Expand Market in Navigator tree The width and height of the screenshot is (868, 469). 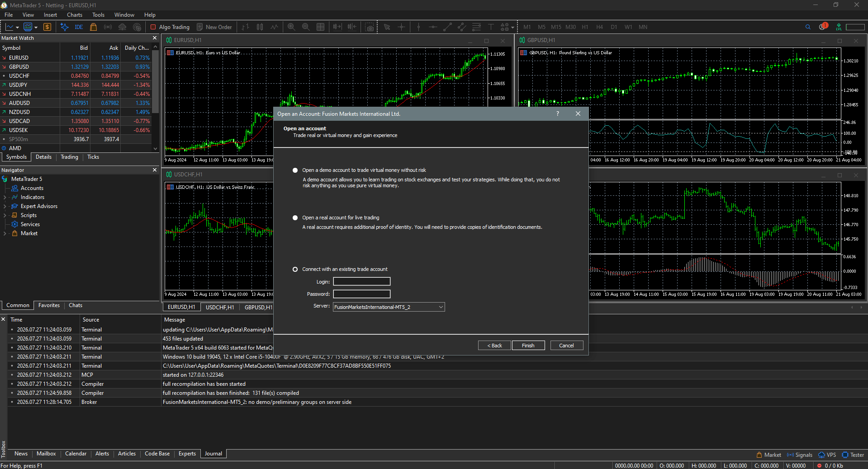coord(5,234)
